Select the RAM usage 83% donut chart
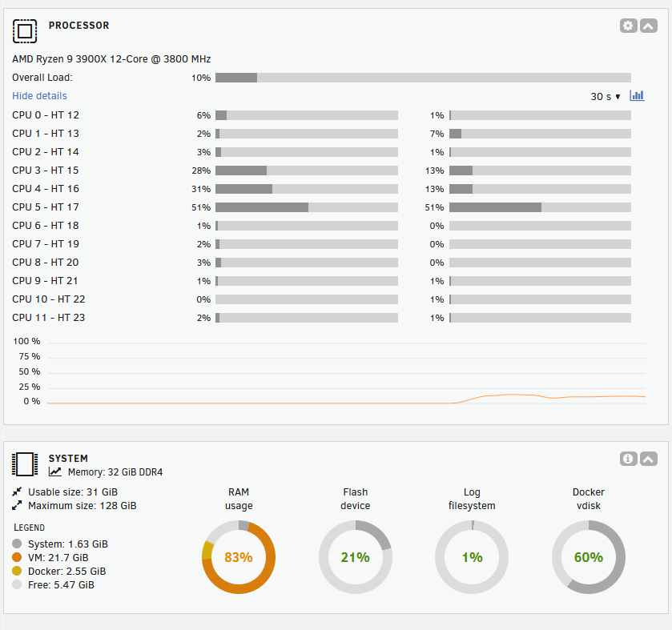 tap(239, 557)
